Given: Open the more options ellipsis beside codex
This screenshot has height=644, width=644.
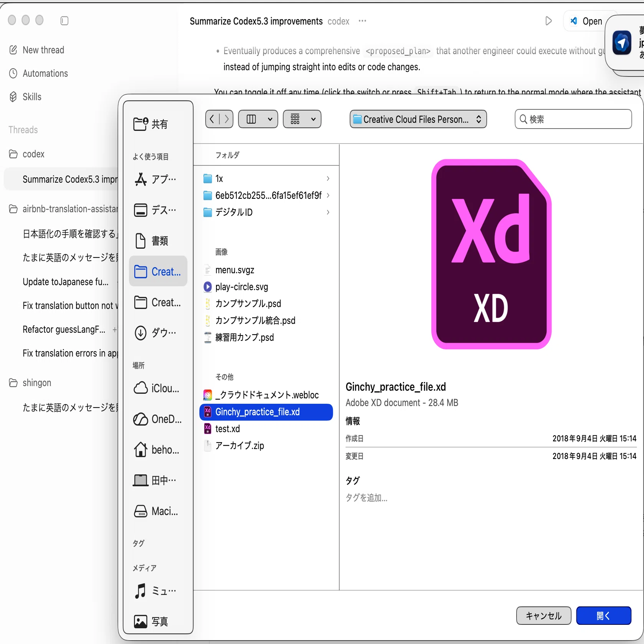Looking at the screenshot, I should (x=362, y=21).
